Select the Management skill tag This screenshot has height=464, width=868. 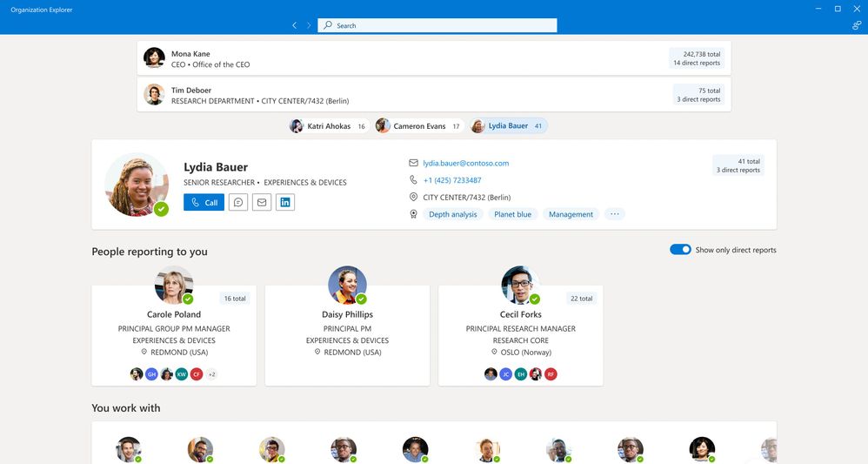[571, 214]
